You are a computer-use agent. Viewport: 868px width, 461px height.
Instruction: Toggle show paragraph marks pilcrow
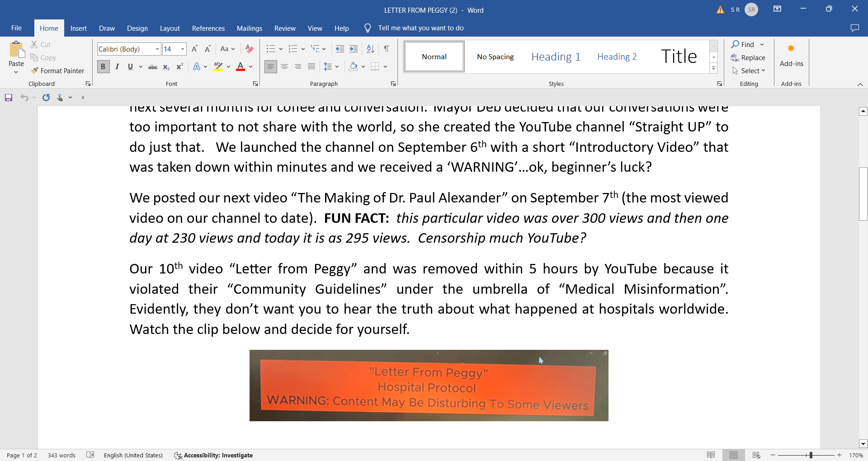click(387, 49)
